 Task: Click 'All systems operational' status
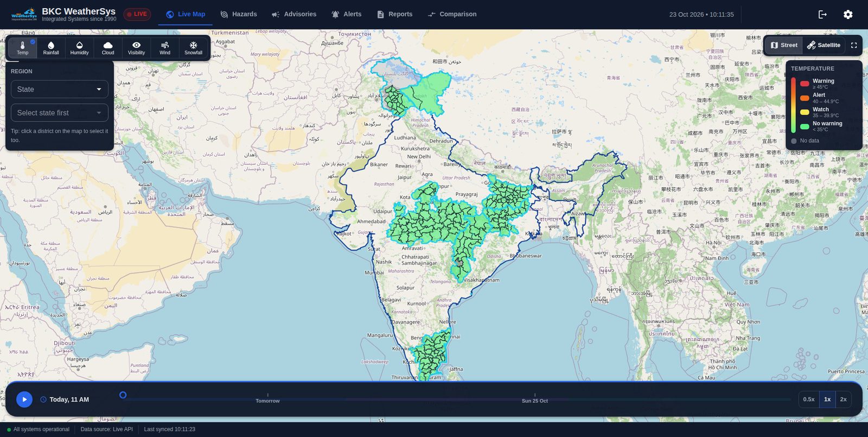click(x=39, y=429)
